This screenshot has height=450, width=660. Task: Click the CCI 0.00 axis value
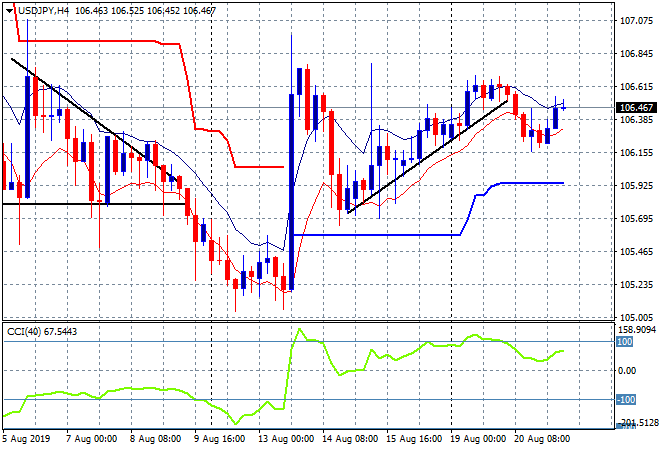(x=627, y=370)
